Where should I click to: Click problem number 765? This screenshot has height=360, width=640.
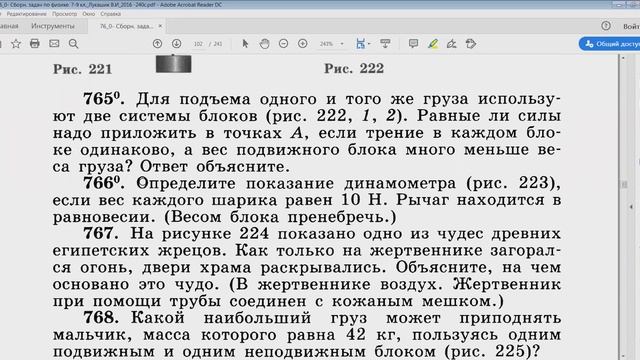pos(104,99)
